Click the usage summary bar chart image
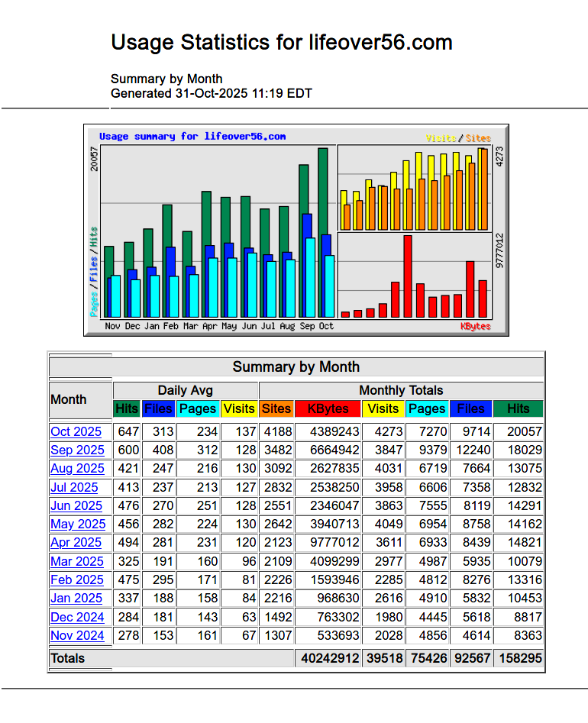The height and width of the screenshot is (723, 588). click(296, 230)
